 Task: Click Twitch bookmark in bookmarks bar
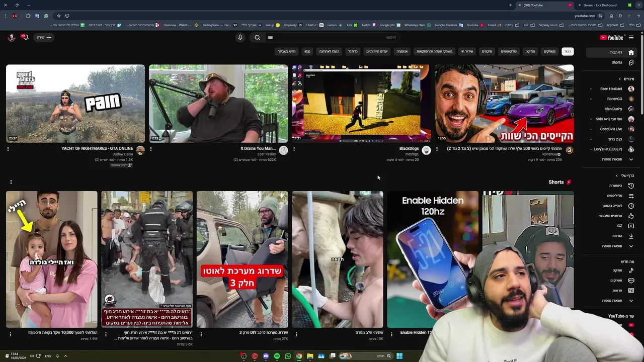pos(368,25)
